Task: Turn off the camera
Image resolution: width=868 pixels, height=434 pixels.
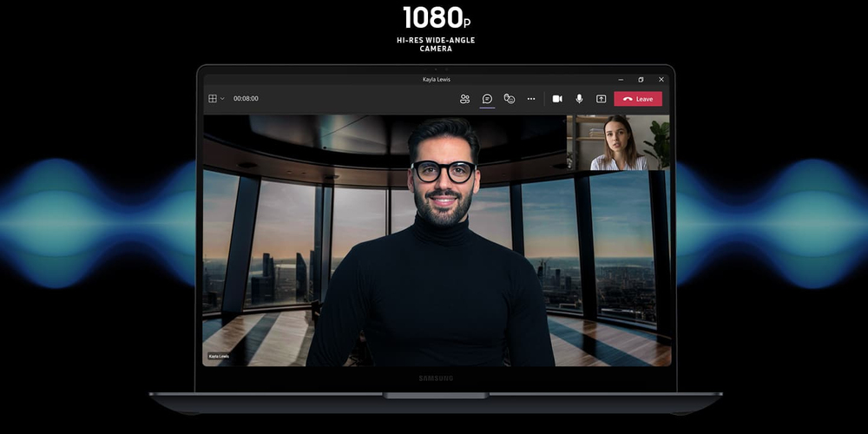Action: [557, 99]
